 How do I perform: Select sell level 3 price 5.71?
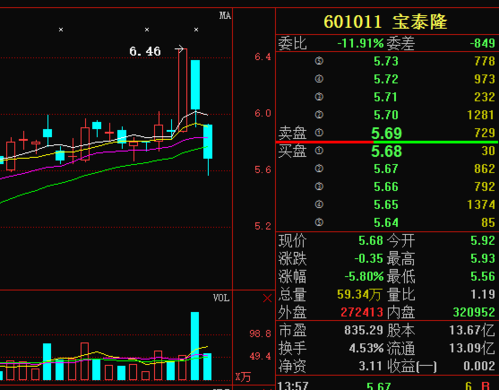tap(385, 97)
